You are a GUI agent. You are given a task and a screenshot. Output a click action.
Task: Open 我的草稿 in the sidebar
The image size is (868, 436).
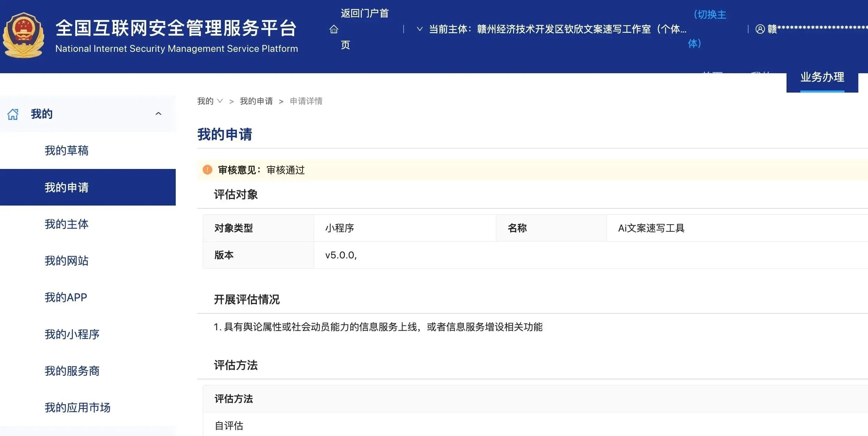(x=67, y=151)
